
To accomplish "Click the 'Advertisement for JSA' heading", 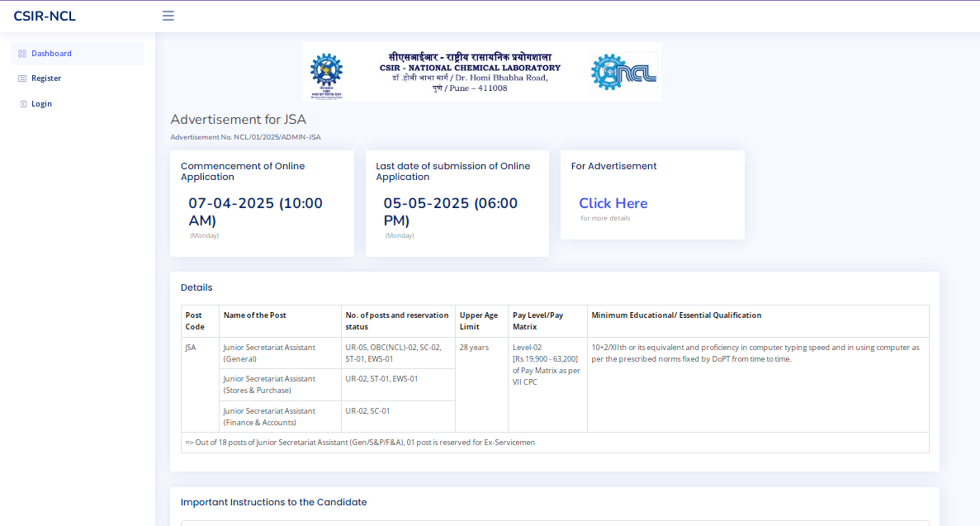I will 238,120.
